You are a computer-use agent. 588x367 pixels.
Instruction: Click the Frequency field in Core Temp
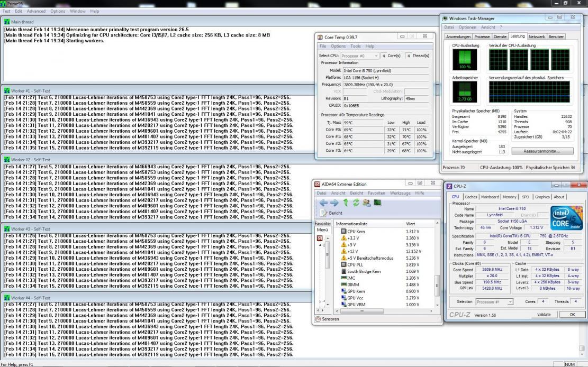click(385, 85)
